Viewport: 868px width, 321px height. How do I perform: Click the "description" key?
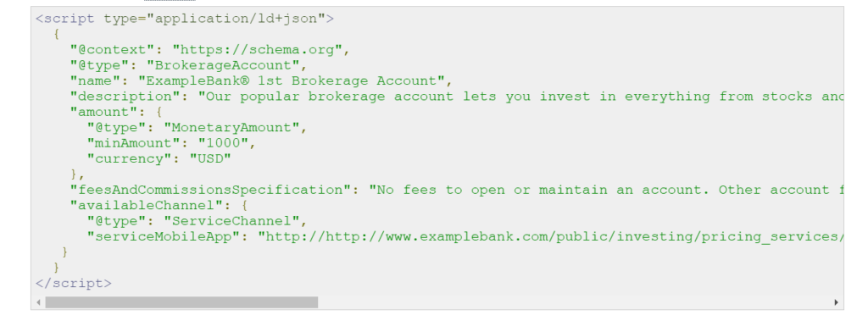tap(130, 97)
